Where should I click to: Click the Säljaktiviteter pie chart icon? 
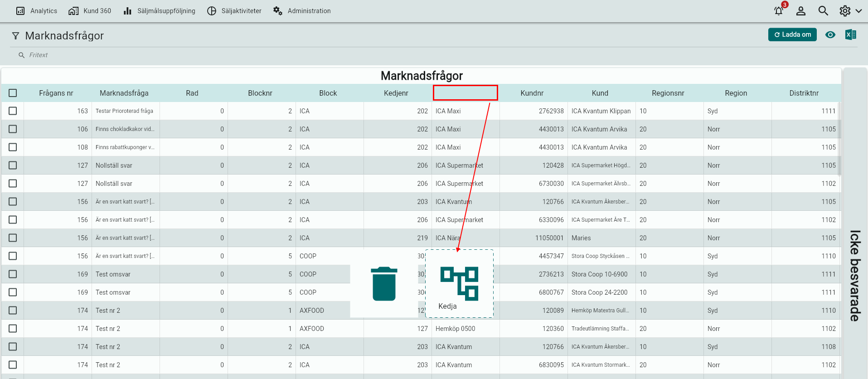coord(212,11)
